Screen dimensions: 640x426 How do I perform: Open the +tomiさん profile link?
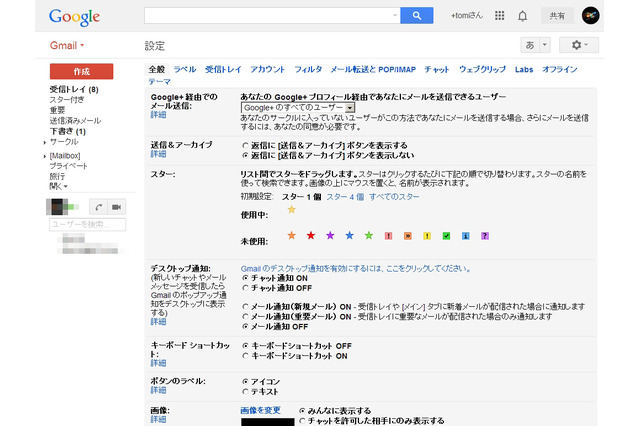(x=467, y=16)
